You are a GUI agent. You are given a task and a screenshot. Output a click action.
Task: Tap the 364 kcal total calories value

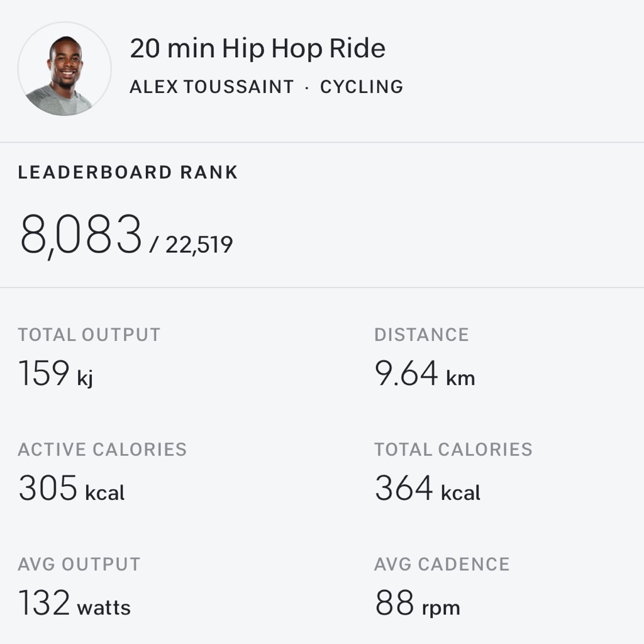pos(428,488)
